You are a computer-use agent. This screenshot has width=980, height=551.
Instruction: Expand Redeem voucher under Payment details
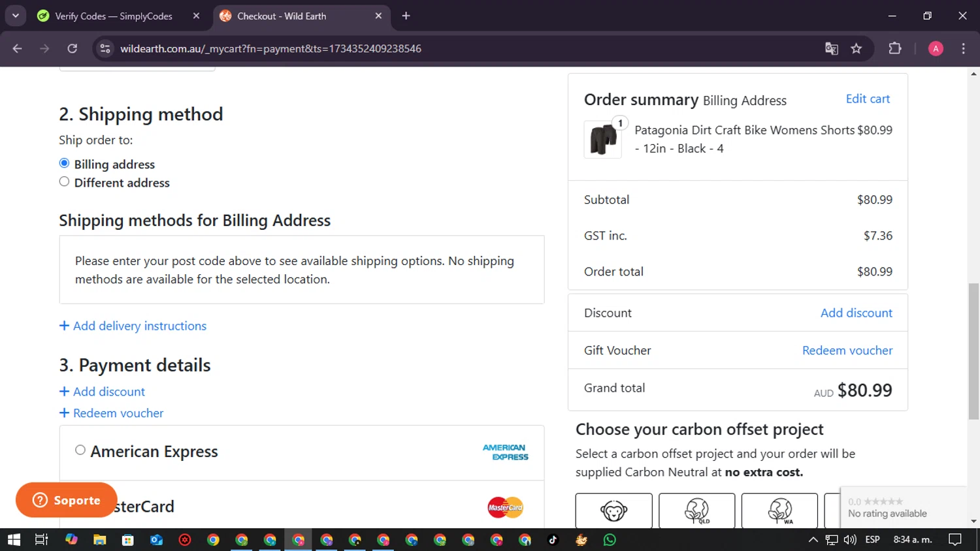click(111, 413)
